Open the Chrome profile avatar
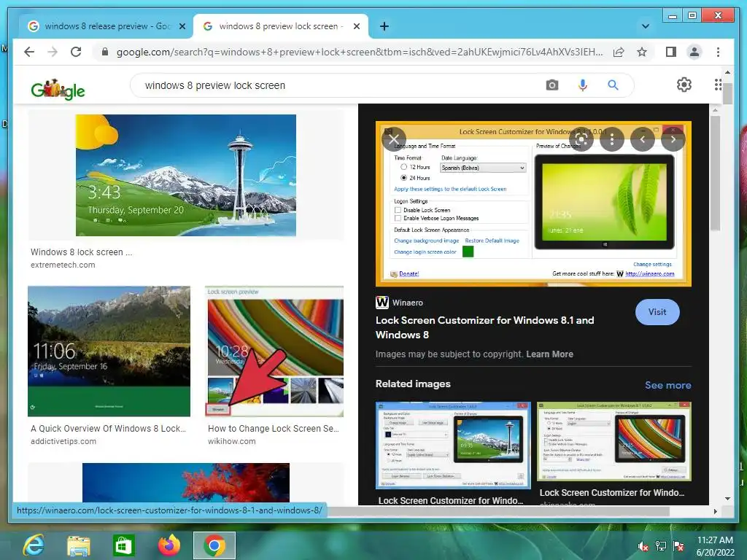 click(694, 52)
